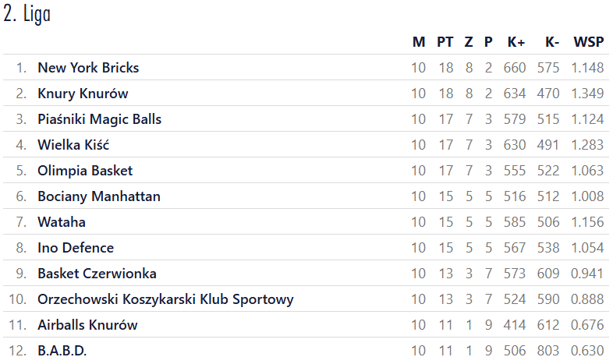Image resolution: width=613 pixels, height=364 pixels.
Task: Open Piaśniki Magic Balls team page
Action: tap(99, 119)
